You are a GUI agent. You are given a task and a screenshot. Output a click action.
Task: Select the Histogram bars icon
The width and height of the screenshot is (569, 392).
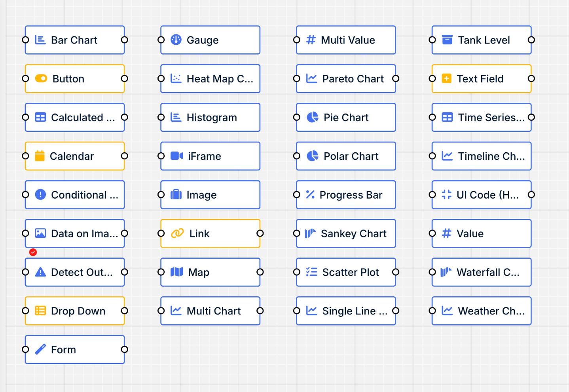point(176,117)
